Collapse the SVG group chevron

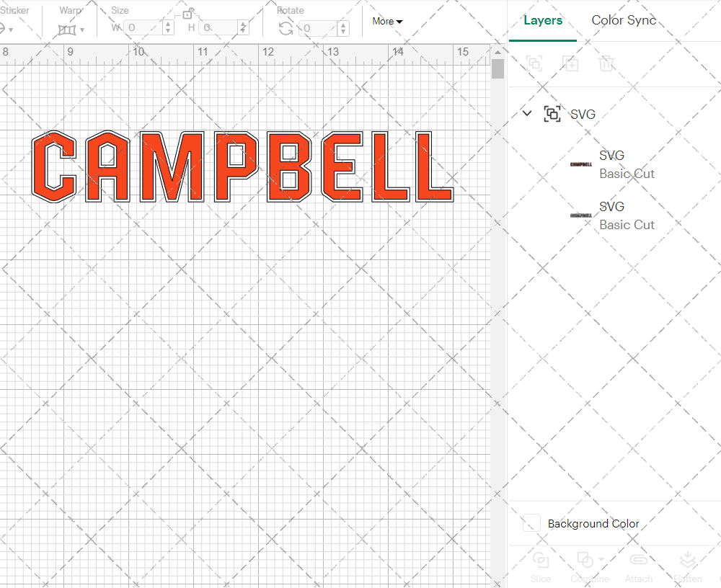[x=526, y=114]
